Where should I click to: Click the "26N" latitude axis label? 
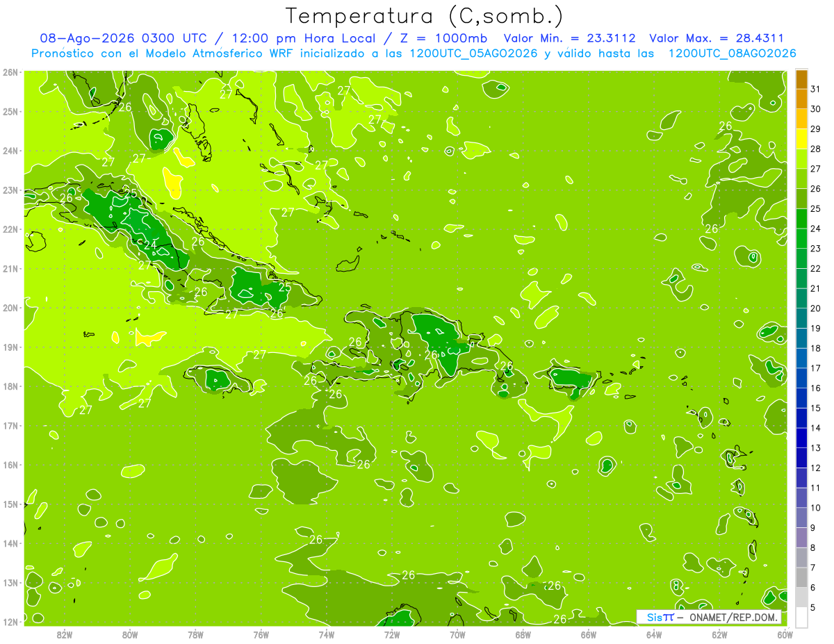click(10, 72)
